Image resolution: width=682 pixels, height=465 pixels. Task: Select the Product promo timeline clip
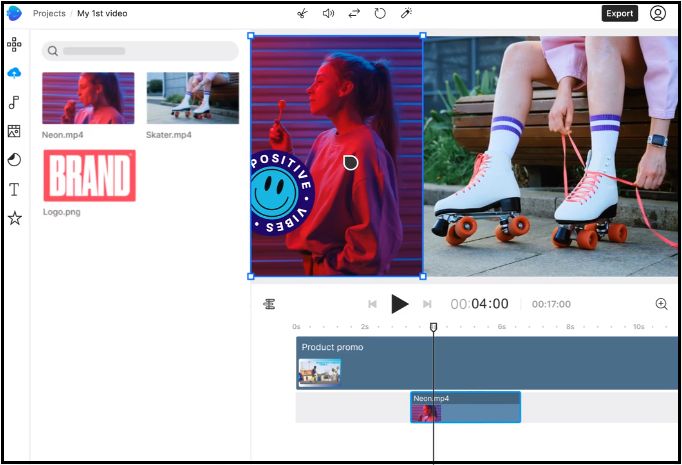pyautogui.click(x=487, y=363)
